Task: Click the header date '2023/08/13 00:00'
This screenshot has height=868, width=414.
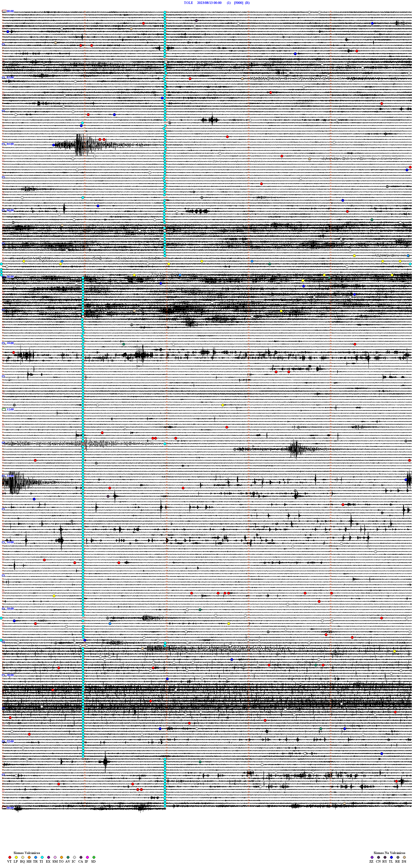Action: pyautogui.click(x=209, y=3)
